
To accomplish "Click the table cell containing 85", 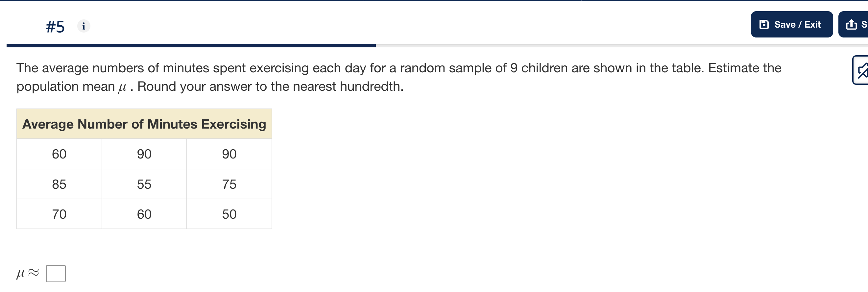I will (59, 184).
